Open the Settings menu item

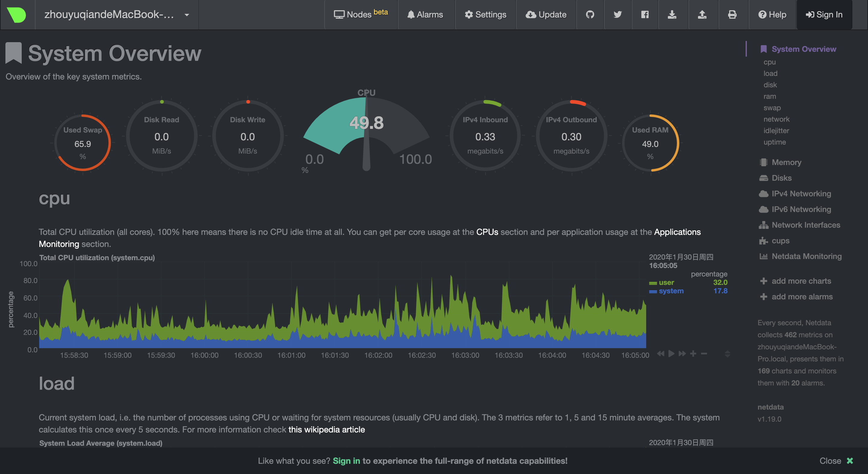485,14
